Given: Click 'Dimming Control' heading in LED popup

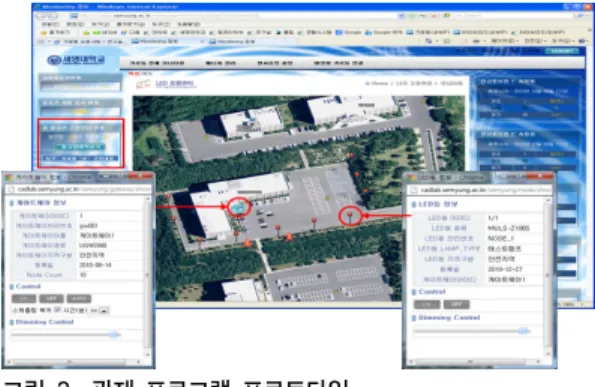Looking at the screenshot, I should (449, 318).
